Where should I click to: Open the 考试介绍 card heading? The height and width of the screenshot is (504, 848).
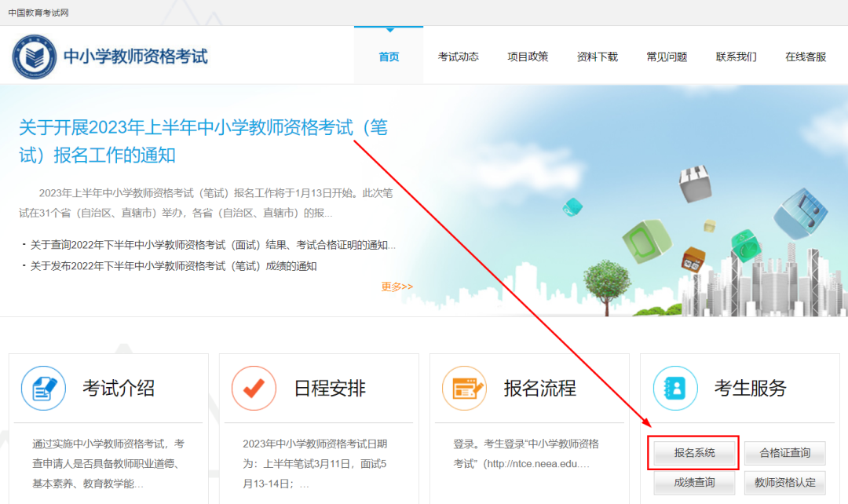point(119,389)
